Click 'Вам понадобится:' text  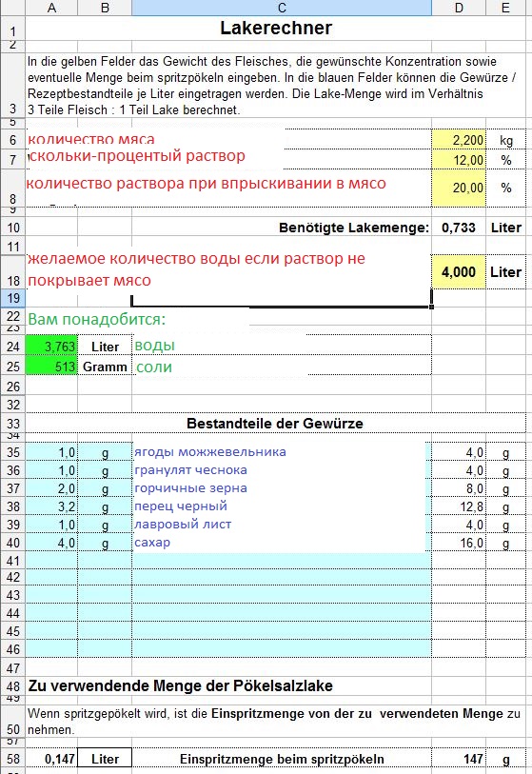point(97,319)
